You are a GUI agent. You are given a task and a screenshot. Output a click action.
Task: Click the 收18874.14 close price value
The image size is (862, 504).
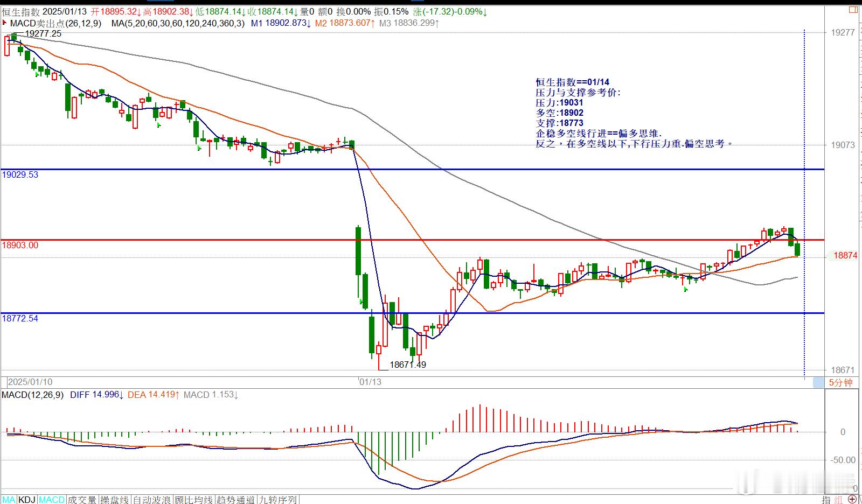274,11
